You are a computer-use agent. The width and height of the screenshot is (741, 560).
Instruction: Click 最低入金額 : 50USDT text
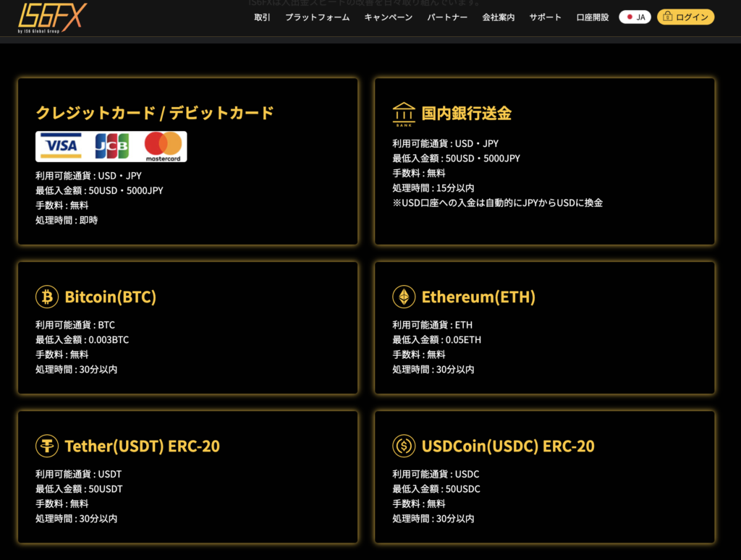tap(79, 488)
